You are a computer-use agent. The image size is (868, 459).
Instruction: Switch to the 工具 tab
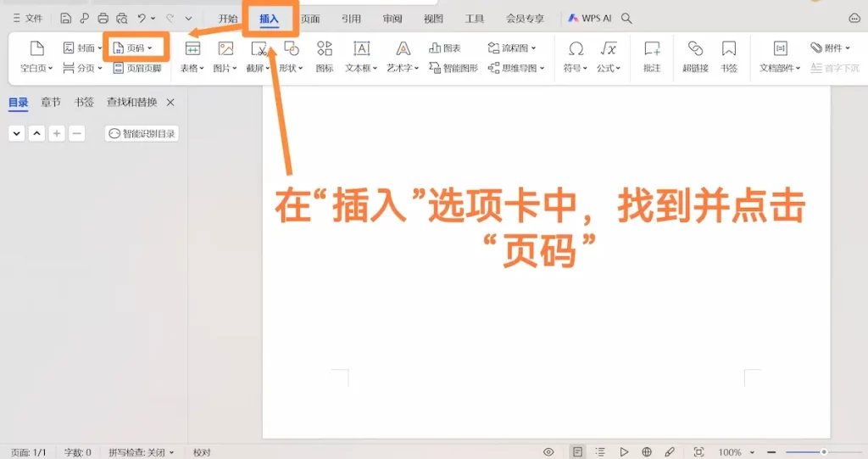click(x=475, y=19)
